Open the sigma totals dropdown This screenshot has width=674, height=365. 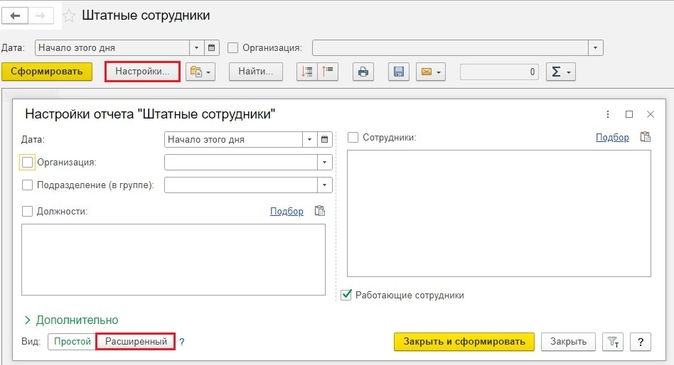coord(561,72)
